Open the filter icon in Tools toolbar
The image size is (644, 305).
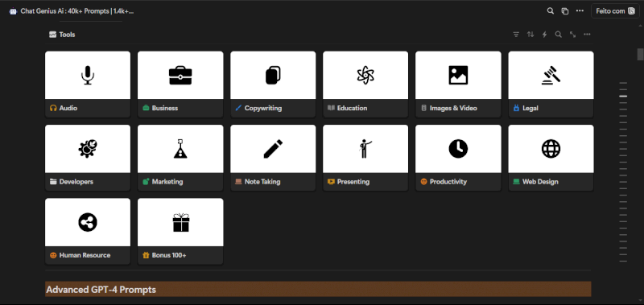coord(516,35)
